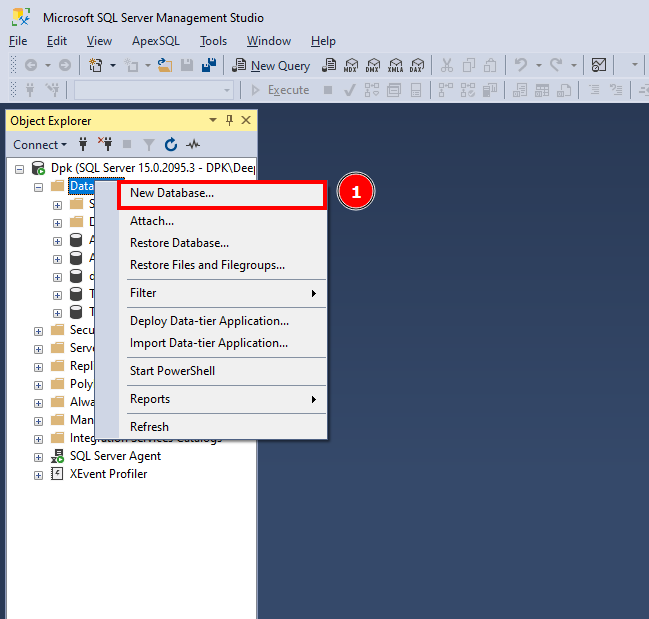
Task: Choose Restore Files and Filegroups
Action: point(222,265)
